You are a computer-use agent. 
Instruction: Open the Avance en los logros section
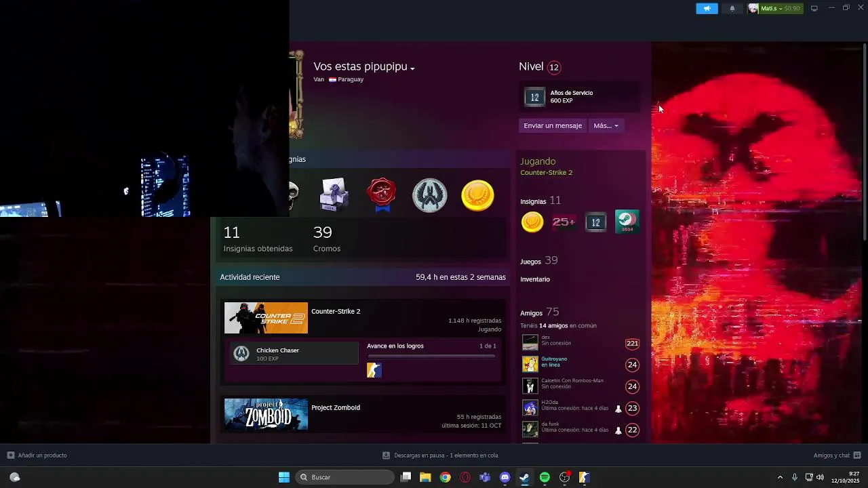tap(395, 346)
